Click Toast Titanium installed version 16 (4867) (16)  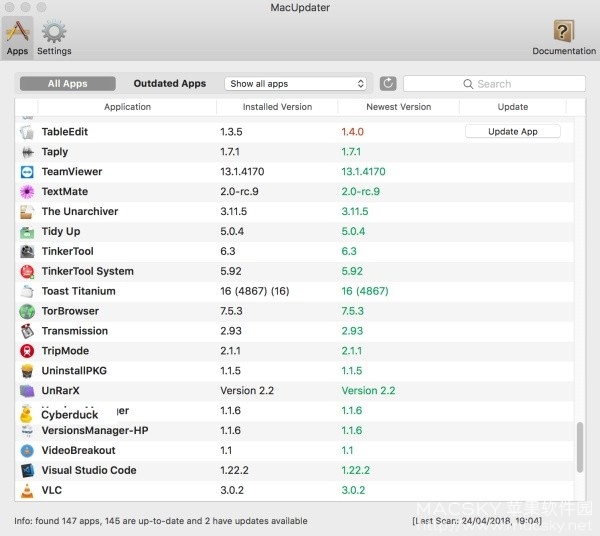pyautogui.click(x=255, y=291)
